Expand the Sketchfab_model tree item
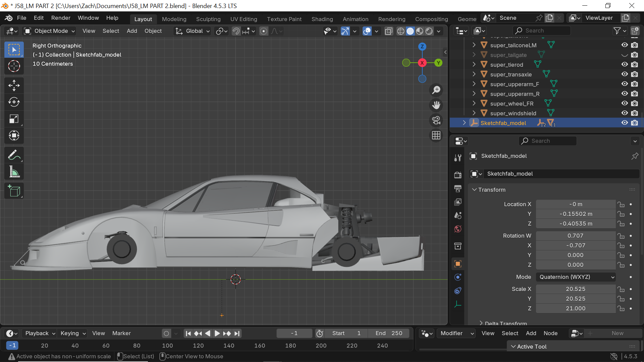Image resolution: width=644 pixels, height=362 pixels. pos(464,123)
